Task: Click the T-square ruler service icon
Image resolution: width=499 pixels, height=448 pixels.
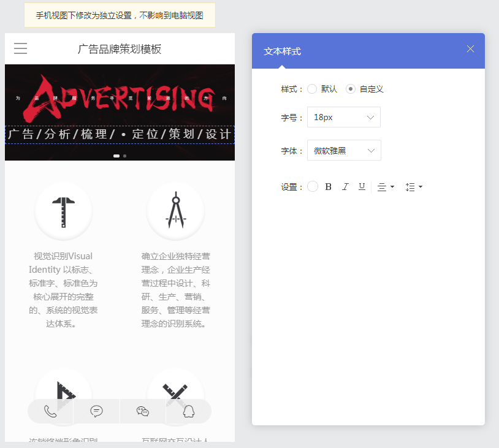Action: [63, 211]
